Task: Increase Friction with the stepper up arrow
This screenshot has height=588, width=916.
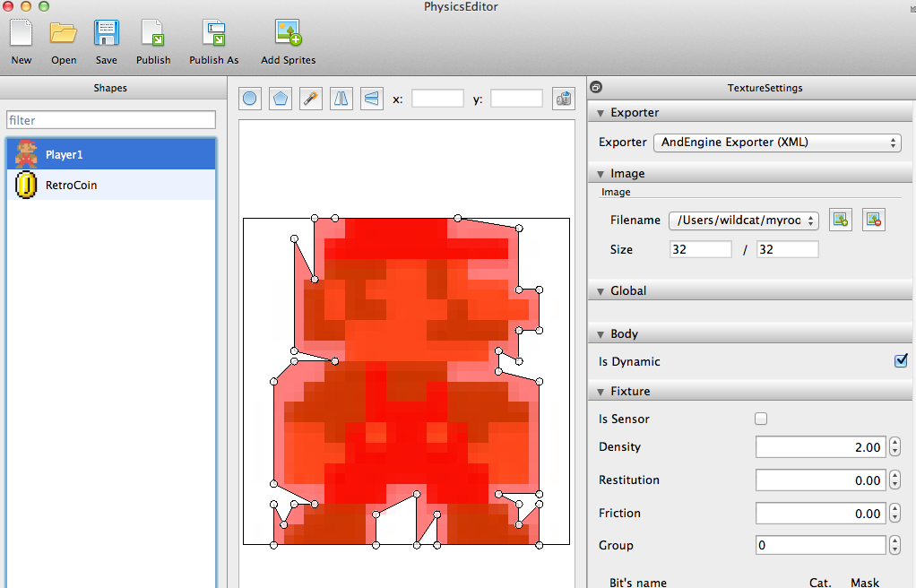Action: (895, 509)
